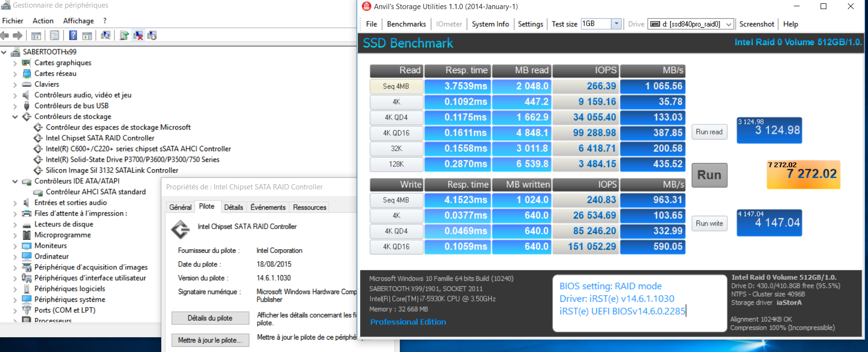Click the Contrôleurs de bus USB icon
Image resolution: width=868 pixels, height=352 pixels.
tap(27, 106)
